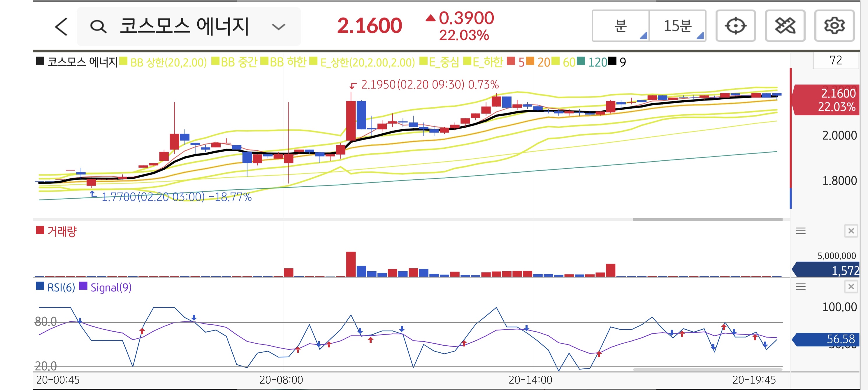Close the RSI indicator panel

click(x=851, y=286)
